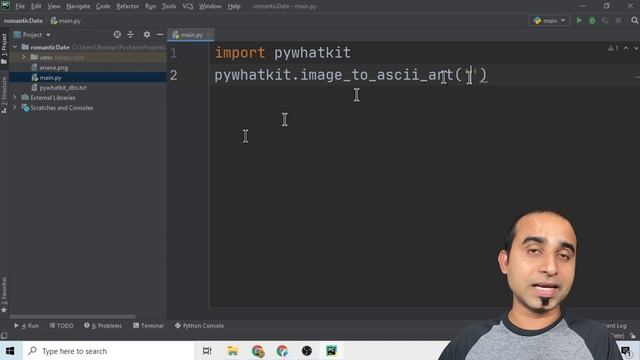Click the warning indicator in editor corner
The width and height of the screenshot is (640, 360).
613,49
